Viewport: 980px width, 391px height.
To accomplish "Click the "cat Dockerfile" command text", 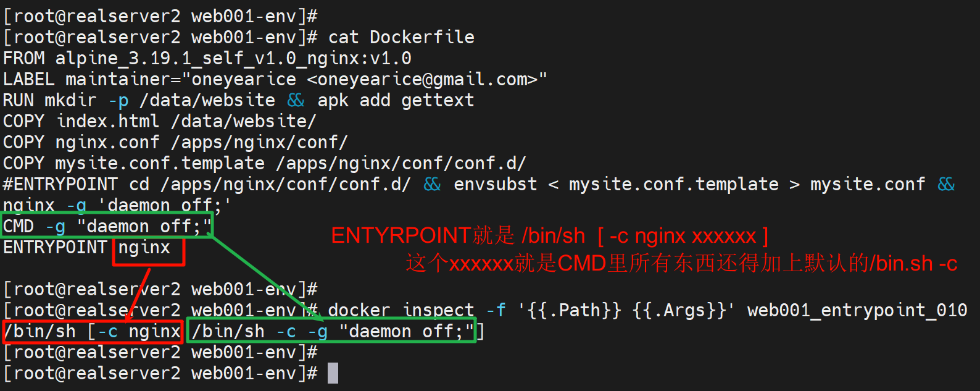I will (401, 37).
